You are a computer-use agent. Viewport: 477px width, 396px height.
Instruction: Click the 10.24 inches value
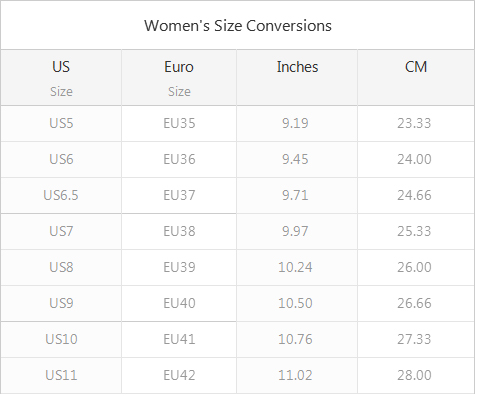tap(295, 267)
